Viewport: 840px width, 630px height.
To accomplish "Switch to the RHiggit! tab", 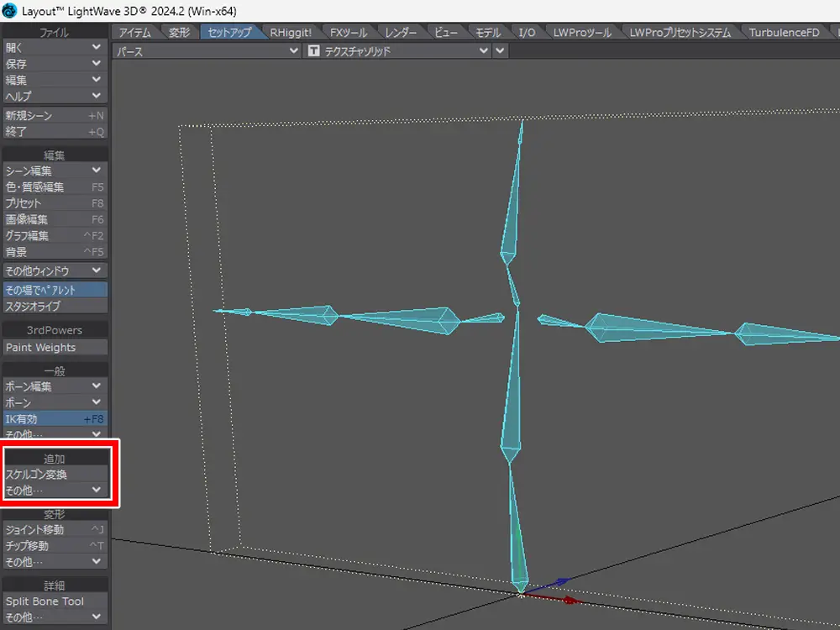I will [291, 33].
